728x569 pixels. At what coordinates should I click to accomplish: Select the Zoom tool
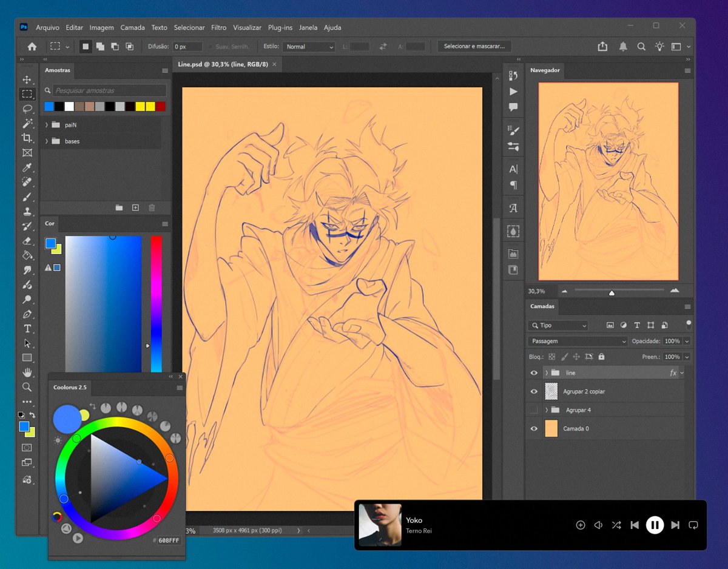[x=27, y=387]
